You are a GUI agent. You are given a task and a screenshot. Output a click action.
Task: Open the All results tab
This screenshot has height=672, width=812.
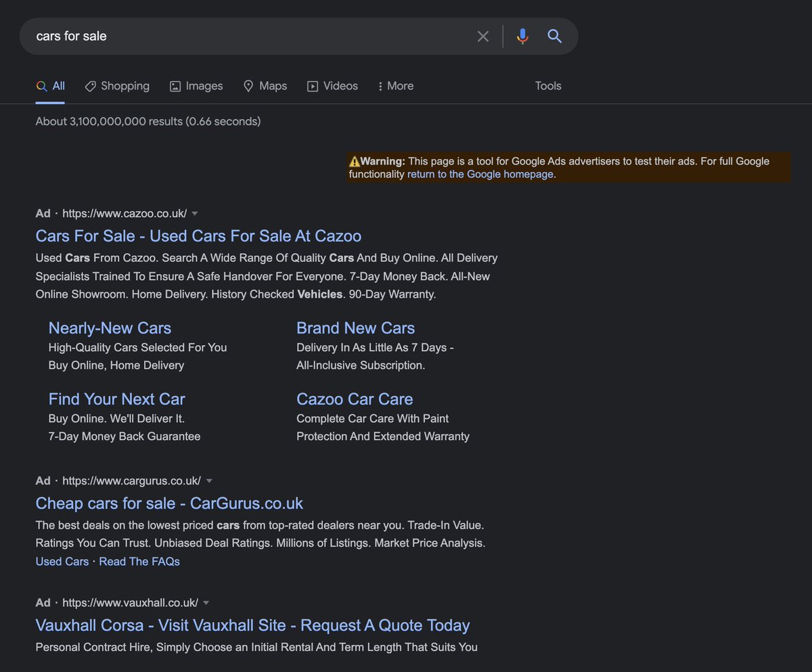(50, 86)
